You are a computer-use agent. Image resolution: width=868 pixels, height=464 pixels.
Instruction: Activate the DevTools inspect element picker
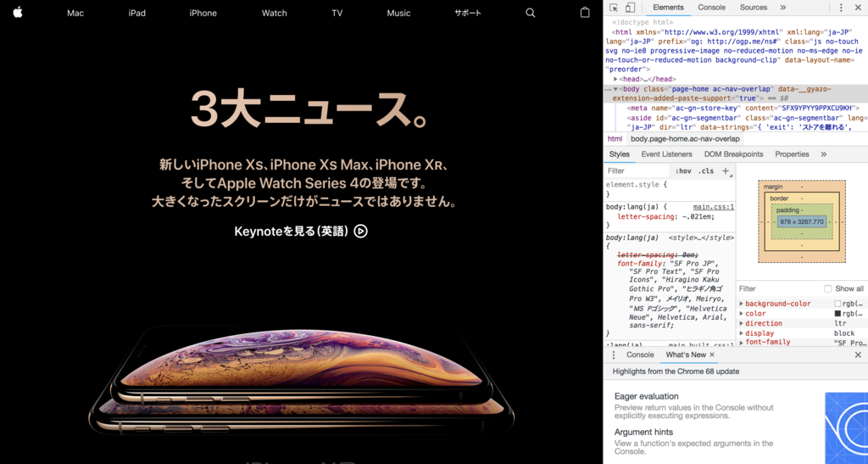coord(614,8)
